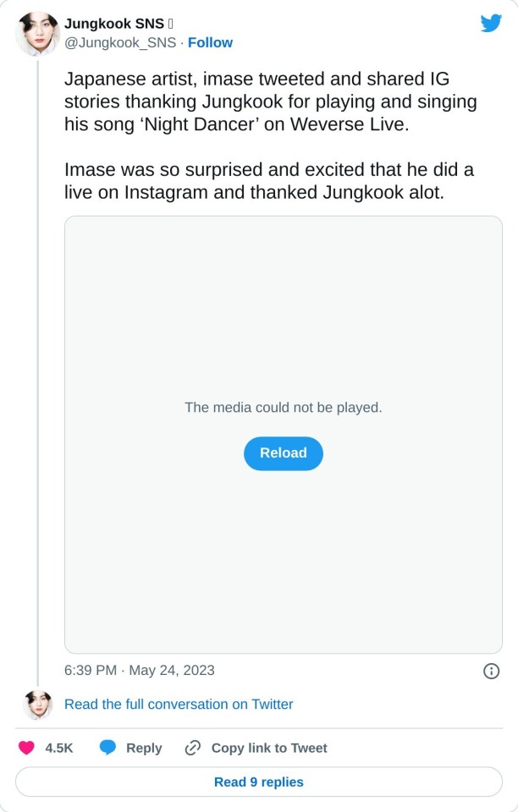
Task: Click the chain link copy icon
Action: 192,748
